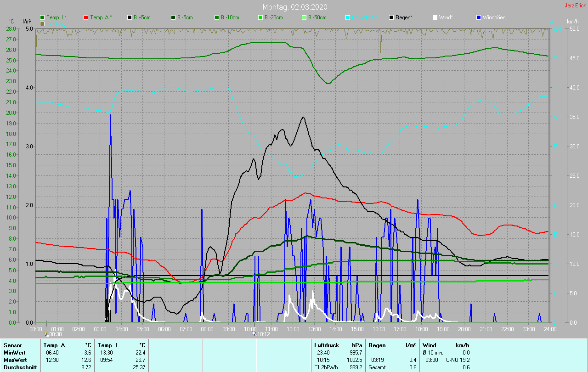Select the B -10cm legend color box
Viewport: 588px width, 372px height.
pos(217,17)
